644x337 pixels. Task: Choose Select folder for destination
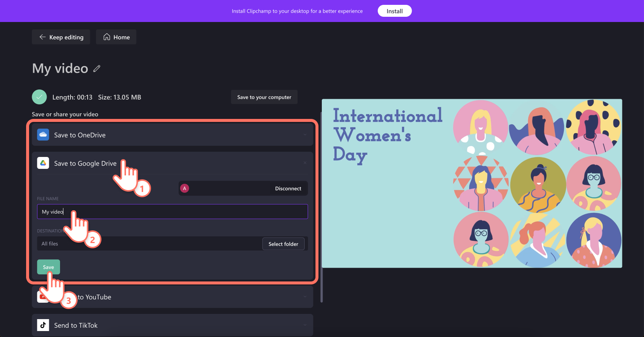coord(283,244)
